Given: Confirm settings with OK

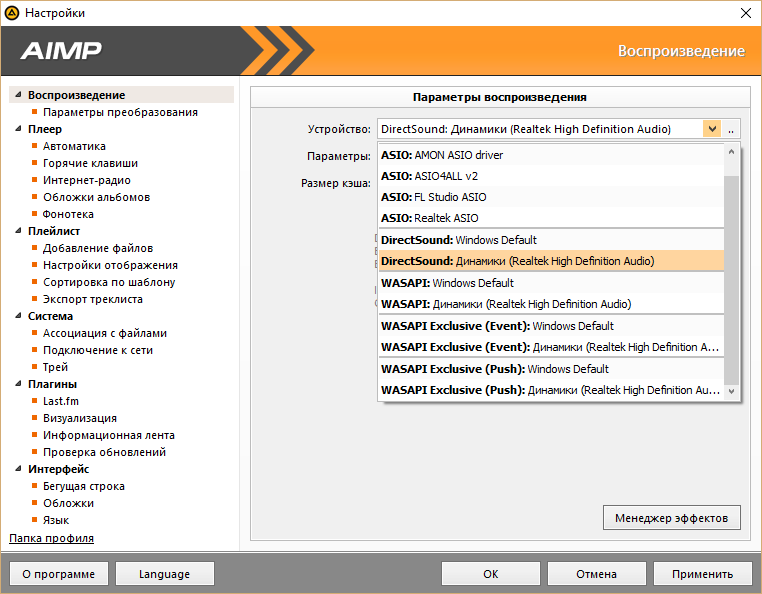Looking at the screenshot, I should (x=490, y=574).
